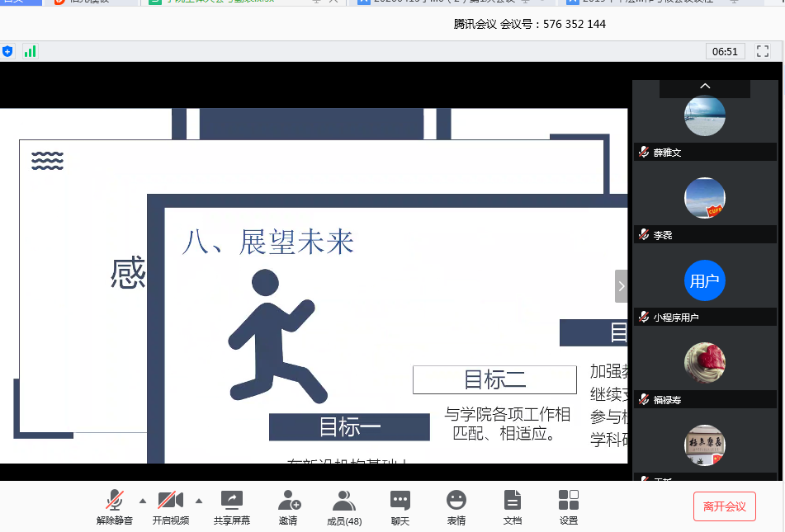Open the chat (聊天) panel
Viewport: 785px width, 532px height.
[x=400, y=501]
